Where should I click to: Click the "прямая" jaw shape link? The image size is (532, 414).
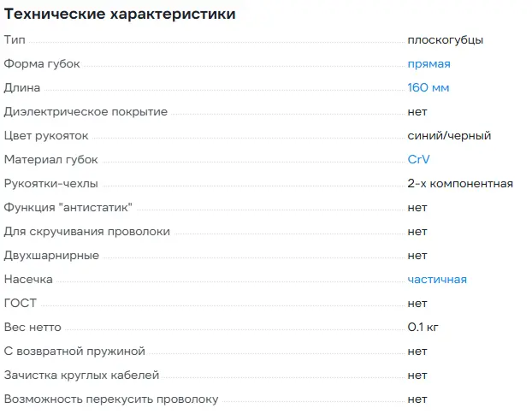click(429, 63)
